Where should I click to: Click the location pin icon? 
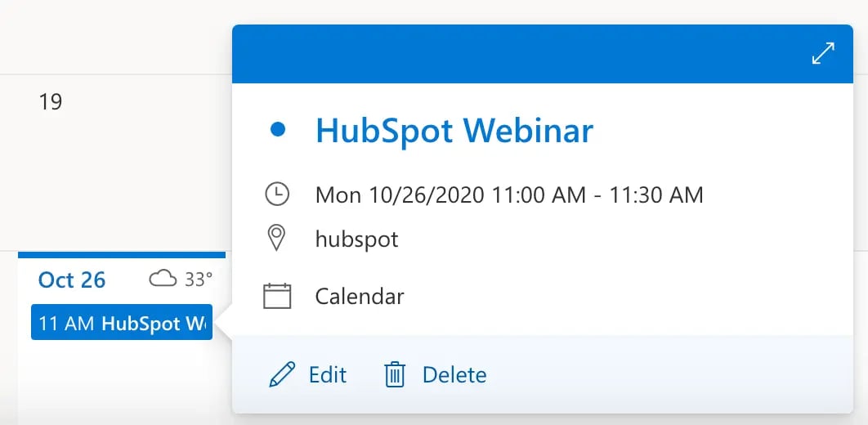(278, 239)
